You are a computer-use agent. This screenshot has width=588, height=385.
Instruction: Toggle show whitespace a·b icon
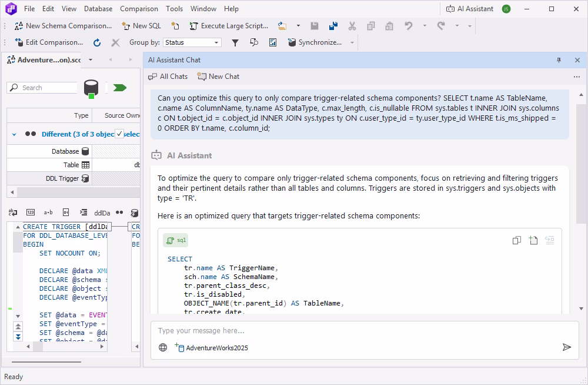[x=48, y=213]
